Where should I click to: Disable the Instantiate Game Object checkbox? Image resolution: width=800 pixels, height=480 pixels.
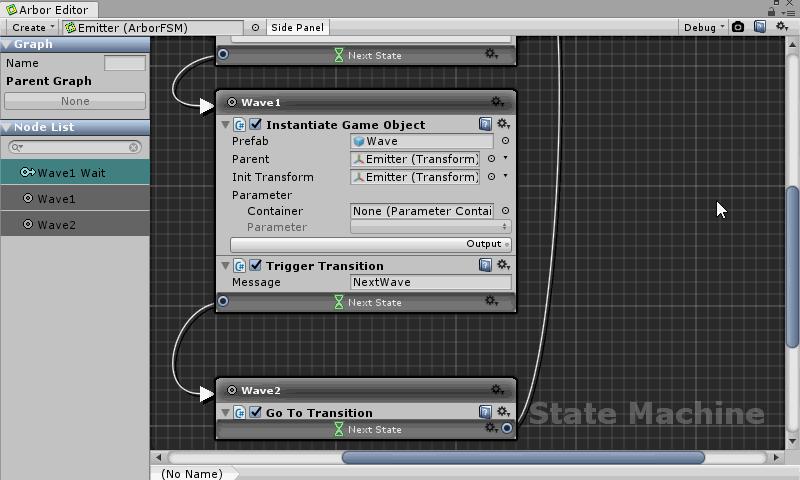point(256,124)
